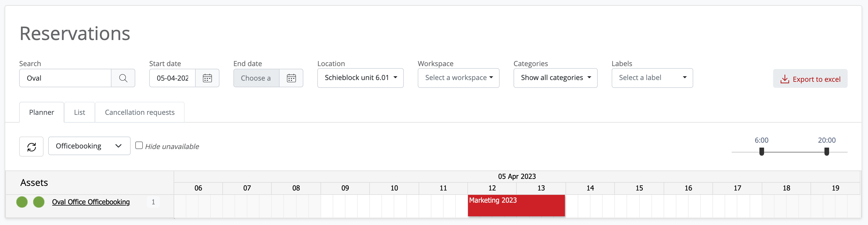
Task: Open the End date calendar picker
Action: tap(291, 78)
